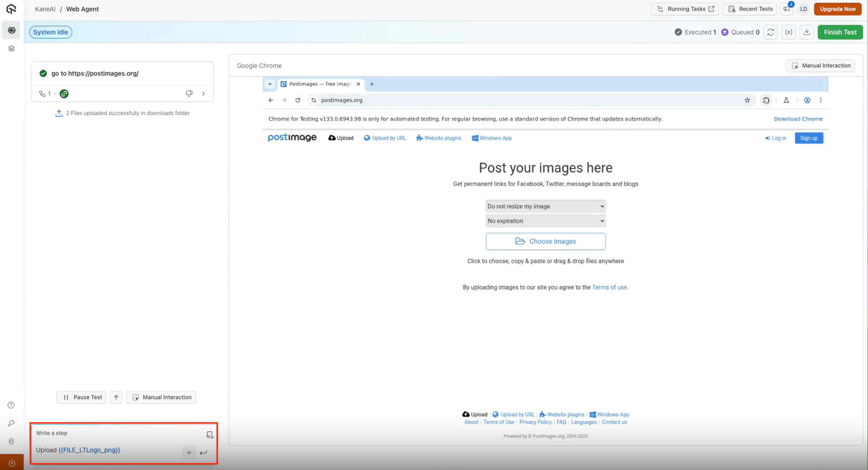Click the plus icon in the step input
The image size is (868, 470).
[189, 452]
